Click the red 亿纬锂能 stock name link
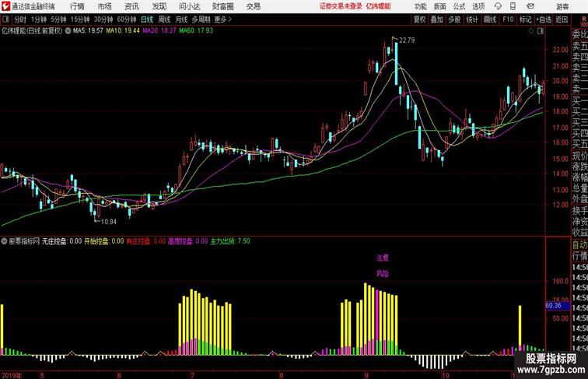588x379 pixels. click(x=378, y=6)
